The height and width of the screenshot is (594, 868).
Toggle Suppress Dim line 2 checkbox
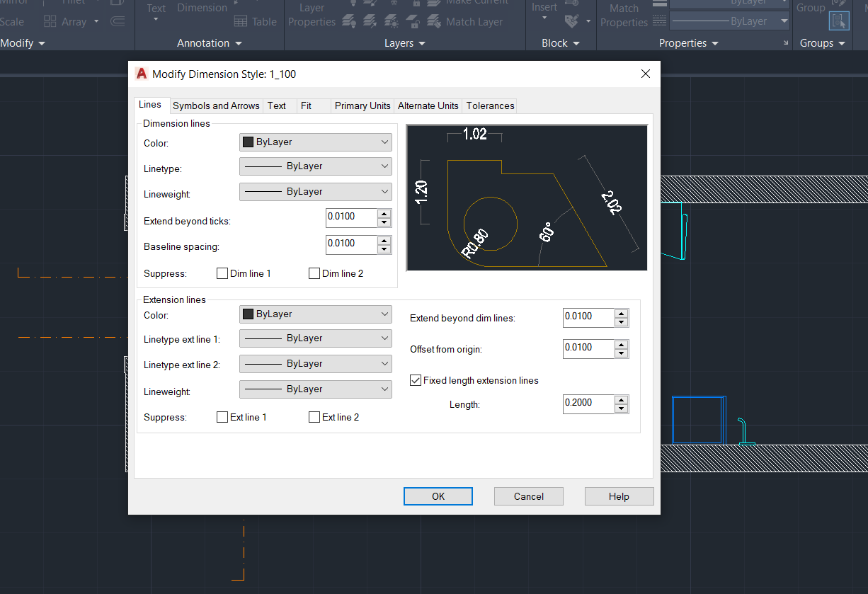click(x=314, y=273)
